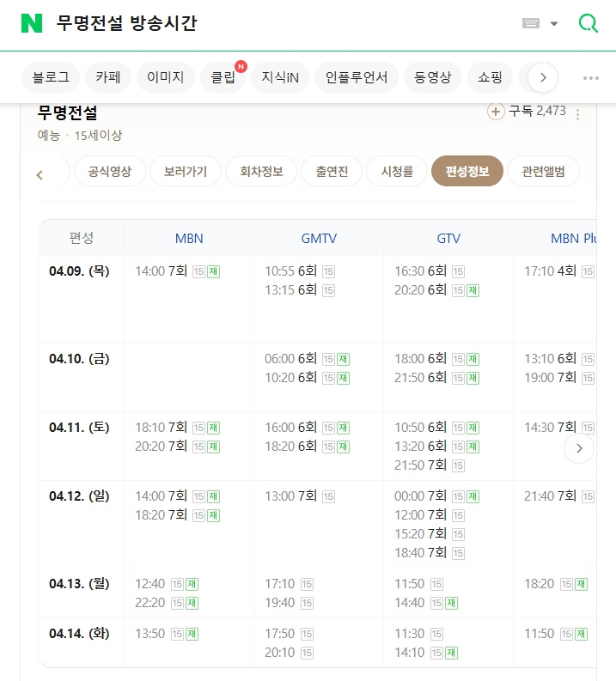Click the GTV 20:20 6회 entry
Viewport: 616px width, 681px height.
[x=437, y=290]
